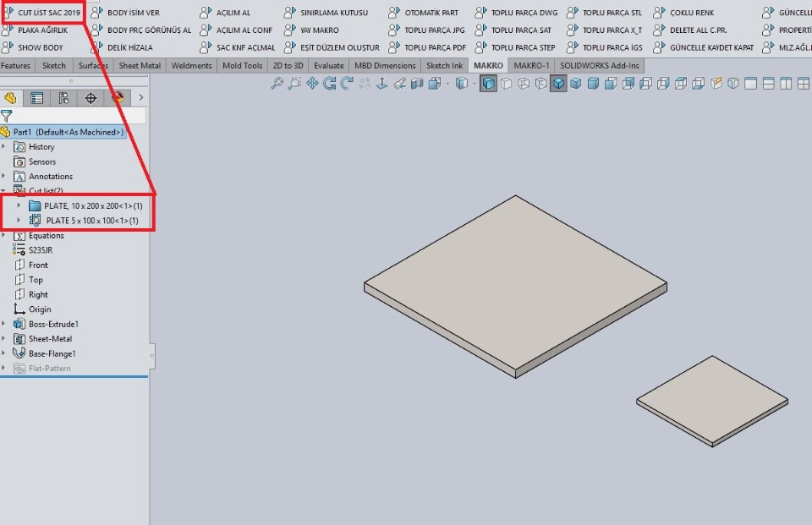The width and height of the screenshot is (812, 525).
Task: Switch to the Features tab
Action: point(15,66)
